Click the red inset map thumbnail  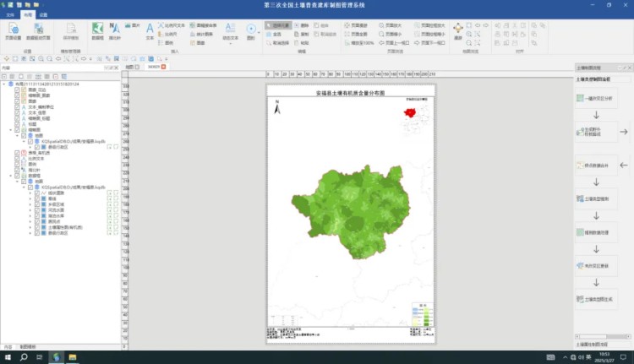tap(413, 119)
